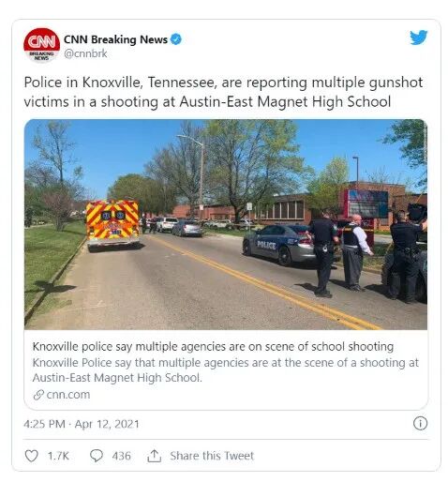Open the Twitter bird logo

(418, 38)
